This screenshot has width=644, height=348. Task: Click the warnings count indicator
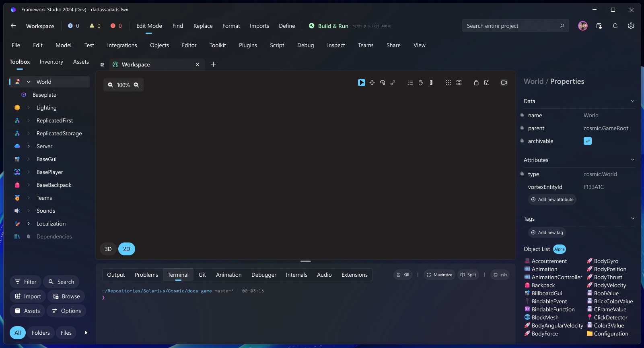[x=95, y=26]
